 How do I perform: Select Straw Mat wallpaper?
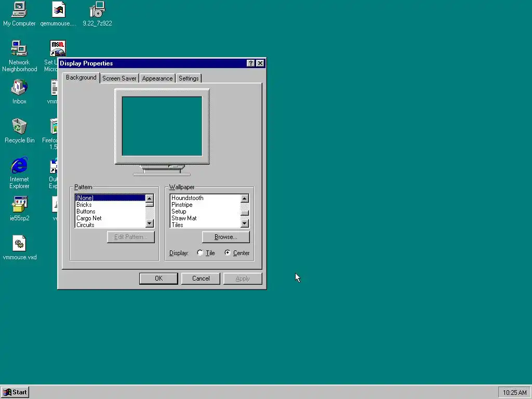(205, 218)
